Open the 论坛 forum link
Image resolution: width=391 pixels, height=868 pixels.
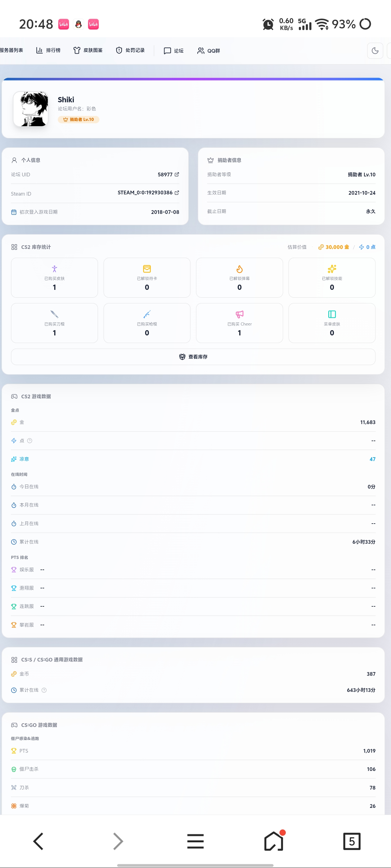pos(173,51)
